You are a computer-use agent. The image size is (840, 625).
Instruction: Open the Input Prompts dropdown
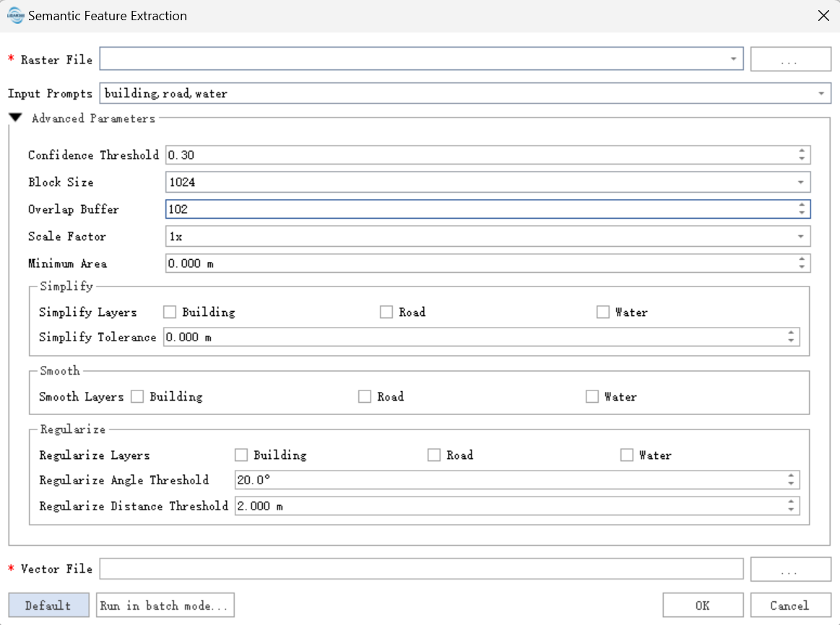820,94
